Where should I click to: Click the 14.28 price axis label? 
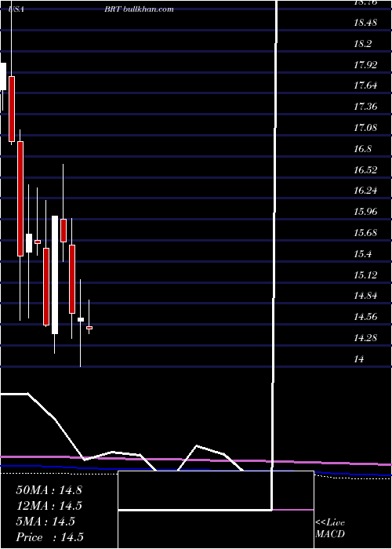tap(365, 337)
